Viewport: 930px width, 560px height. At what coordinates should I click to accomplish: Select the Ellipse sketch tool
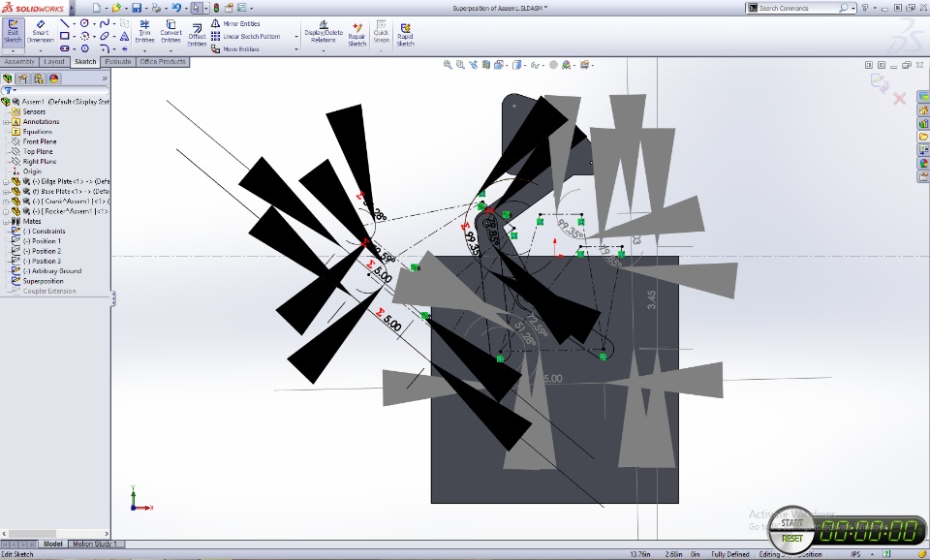pos(105,36)
